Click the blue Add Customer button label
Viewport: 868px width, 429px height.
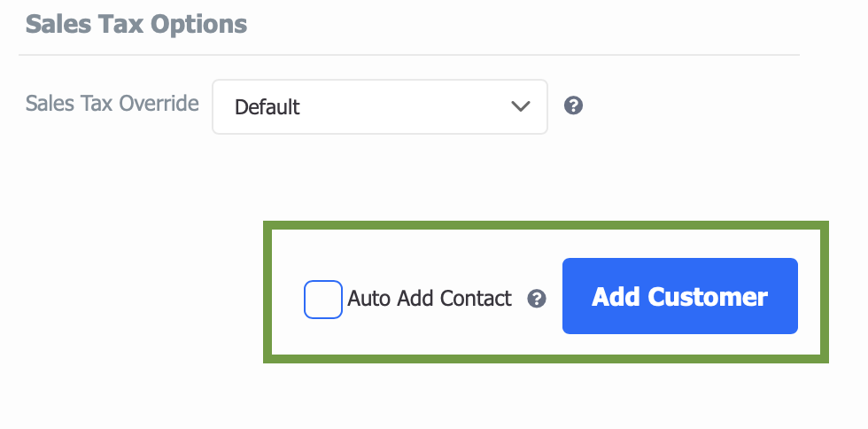coord(679,297)
